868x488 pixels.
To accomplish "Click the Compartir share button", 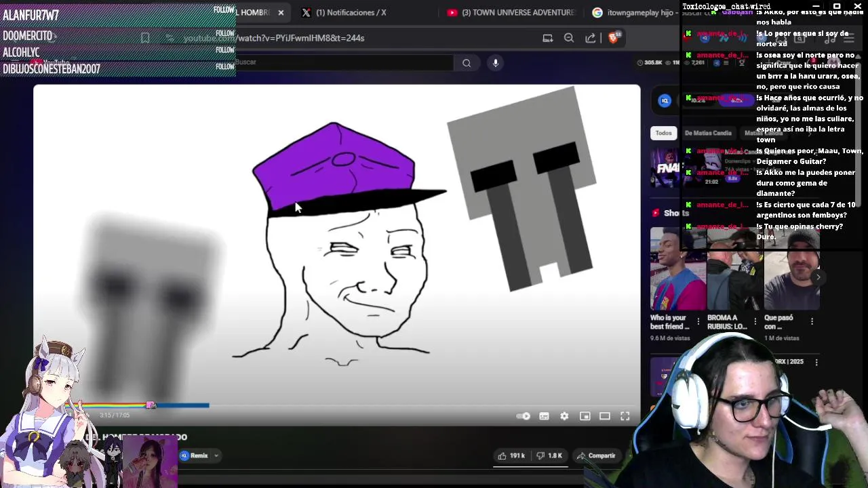I will [597, 455].
